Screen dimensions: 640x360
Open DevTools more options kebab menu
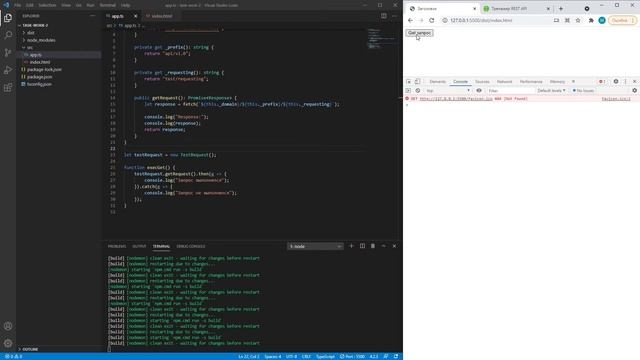(x=625, y=82)
